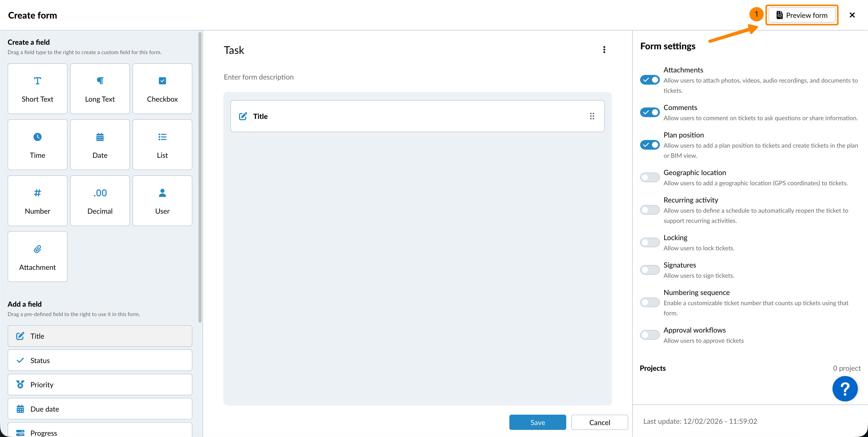Click the Short Text field type icon
This screenshot has width=868, height=437.
(37, 81)
